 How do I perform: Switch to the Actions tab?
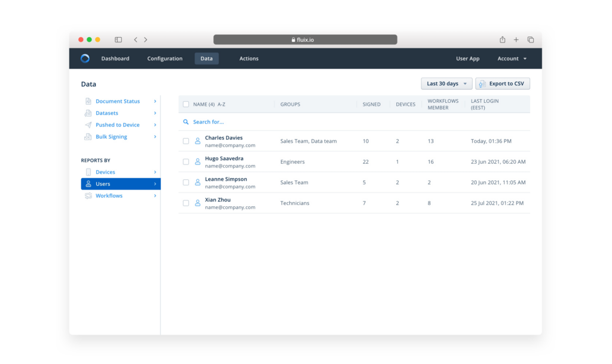pos(249,58)
